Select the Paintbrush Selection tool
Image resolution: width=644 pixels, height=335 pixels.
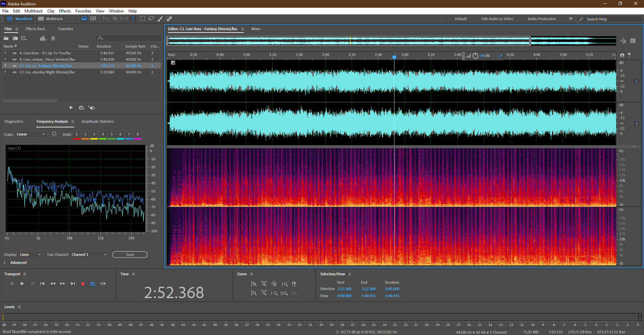click(160, 19)
